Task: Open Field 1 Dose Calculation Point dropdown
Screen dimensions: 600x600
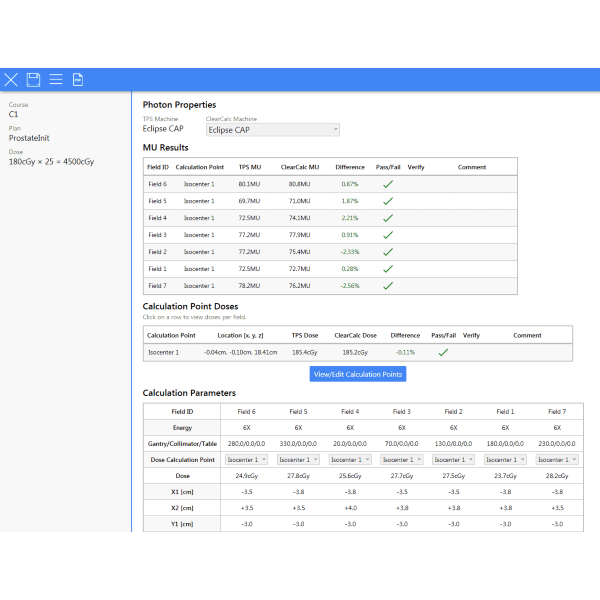Action: [505, 460]
